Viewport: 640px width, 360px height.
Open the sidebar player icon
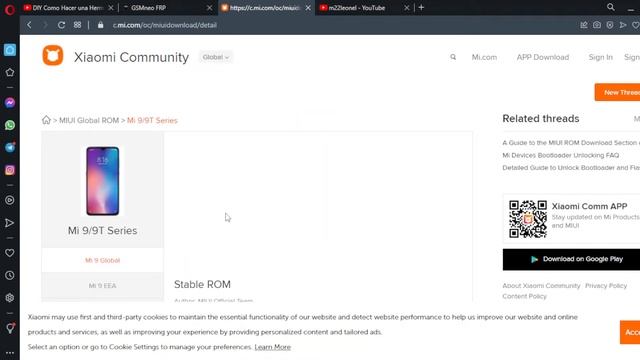10,200
